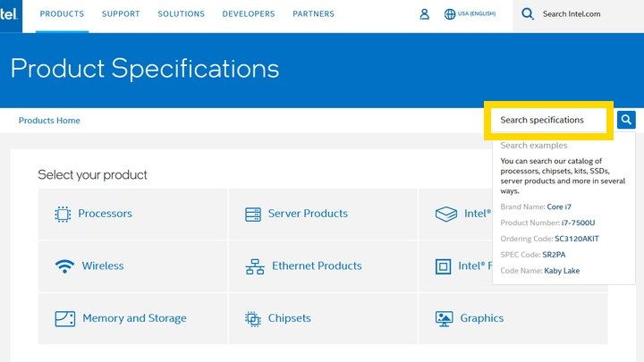Open the Products menu

click(62, 14)
